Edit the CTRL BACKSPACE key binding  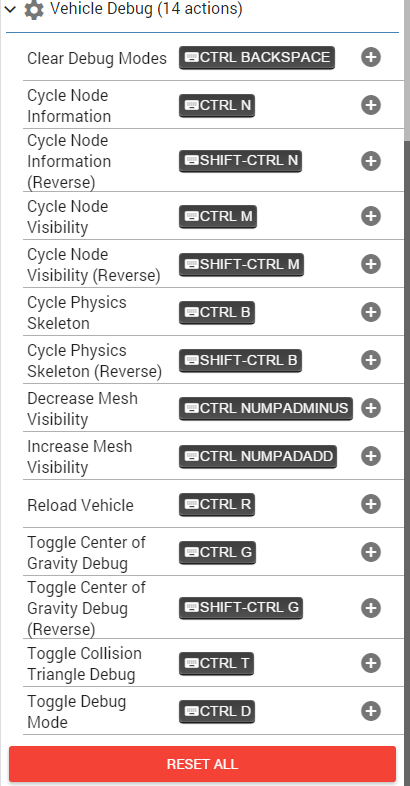pyautogui.click(x=257, y=58)
